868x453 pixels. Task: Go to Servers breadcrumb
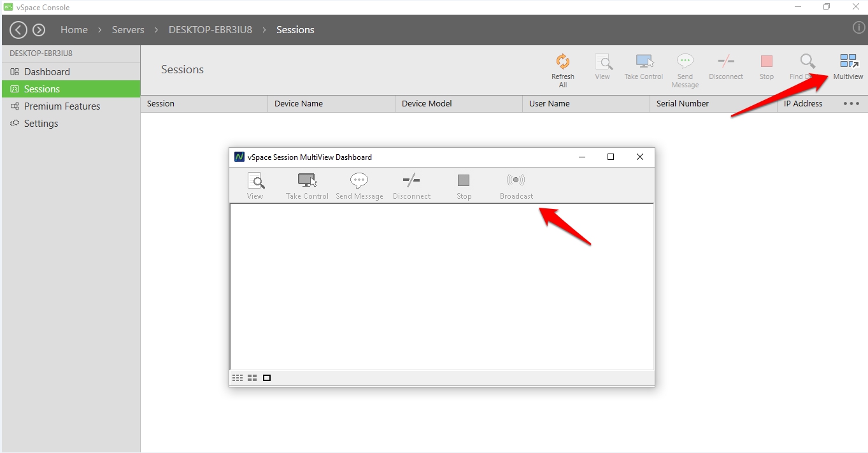click(128, 29)
